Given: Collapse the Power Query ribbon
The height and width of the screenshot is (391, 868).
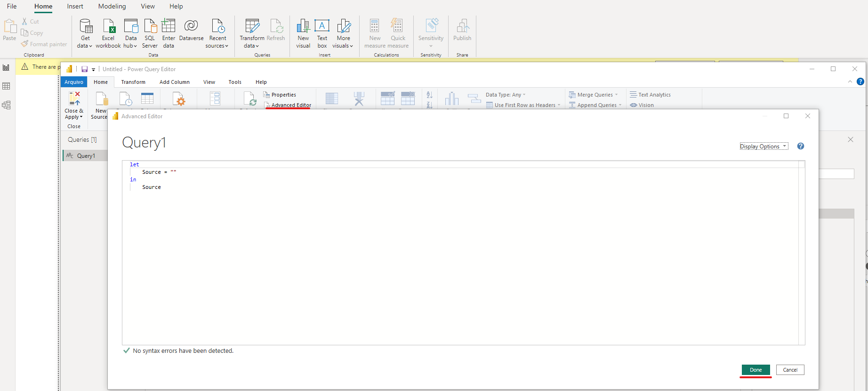Looking at the screenshot, I should [850, 81].
